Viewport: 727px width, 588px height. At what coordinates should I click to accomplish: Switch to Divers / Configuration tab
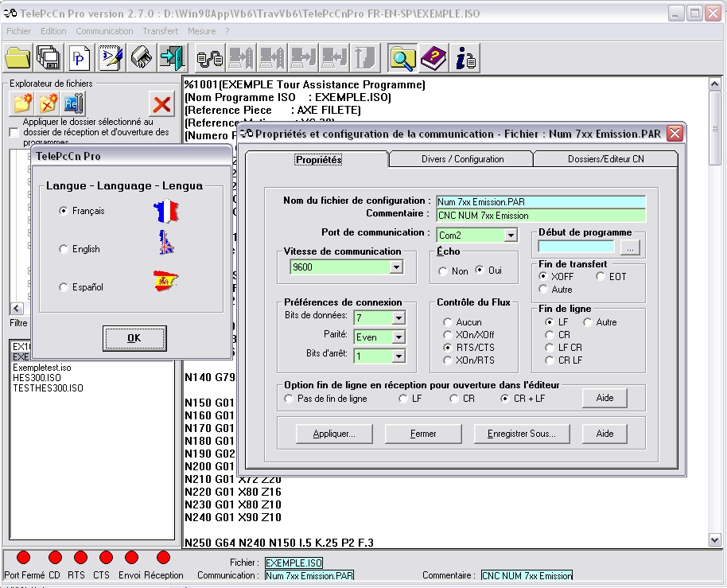point(462,159)
